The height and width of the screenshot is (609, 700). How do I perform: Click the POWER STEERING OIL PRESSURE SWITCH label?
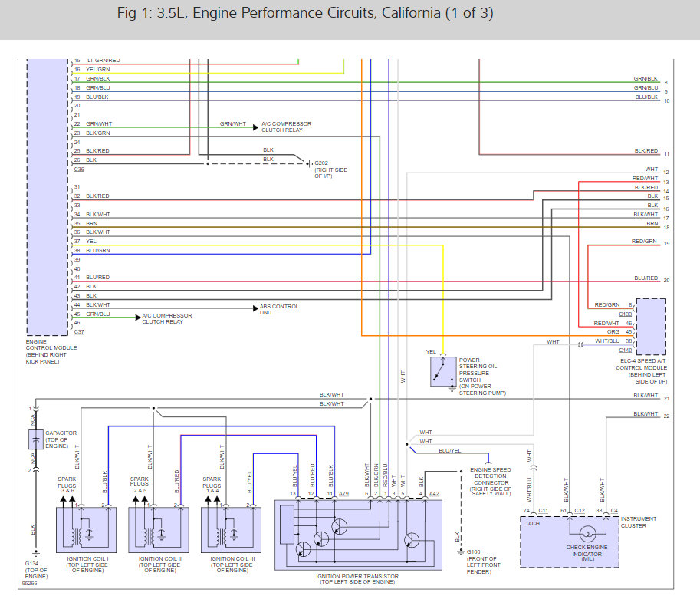tap(482, 377)
